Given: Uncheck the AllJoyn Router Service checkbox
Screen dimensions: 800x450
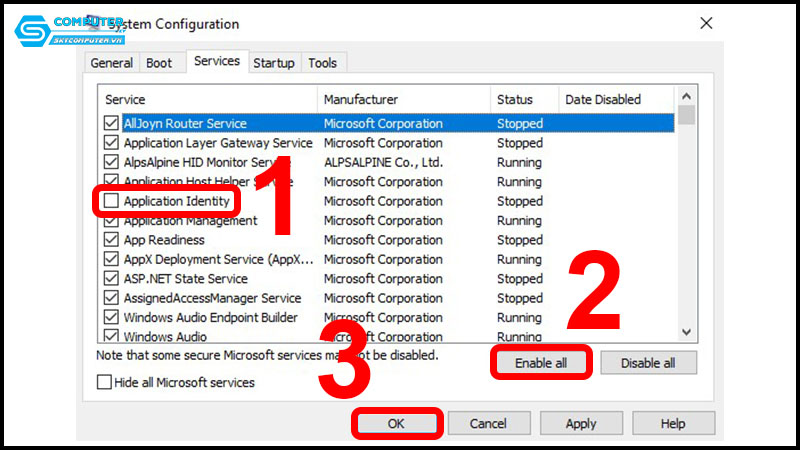Looking at the screenshot, I should 110,124.
